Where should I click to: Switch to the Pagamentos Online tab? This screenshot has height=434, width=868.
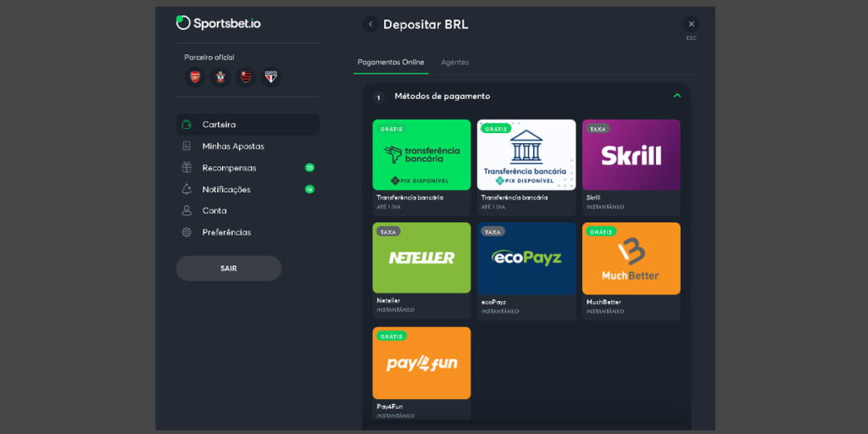pos(391,62)
